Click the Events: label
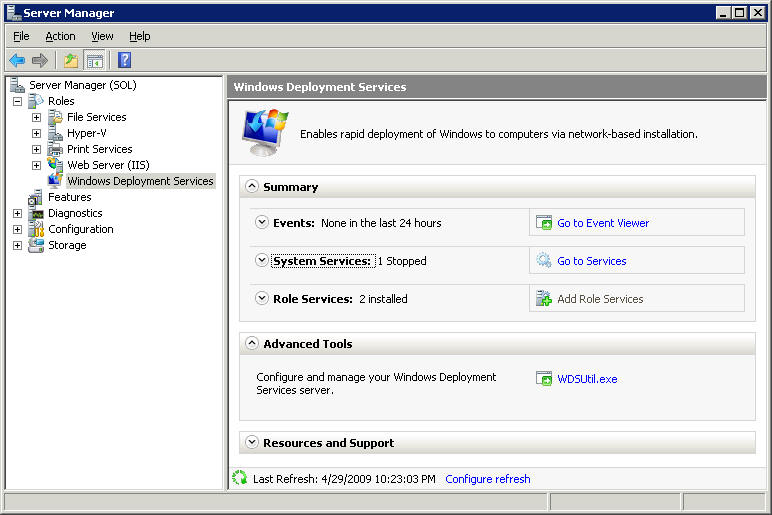Image resolution: width=772 pixels, height=515 pixels. 294,223
